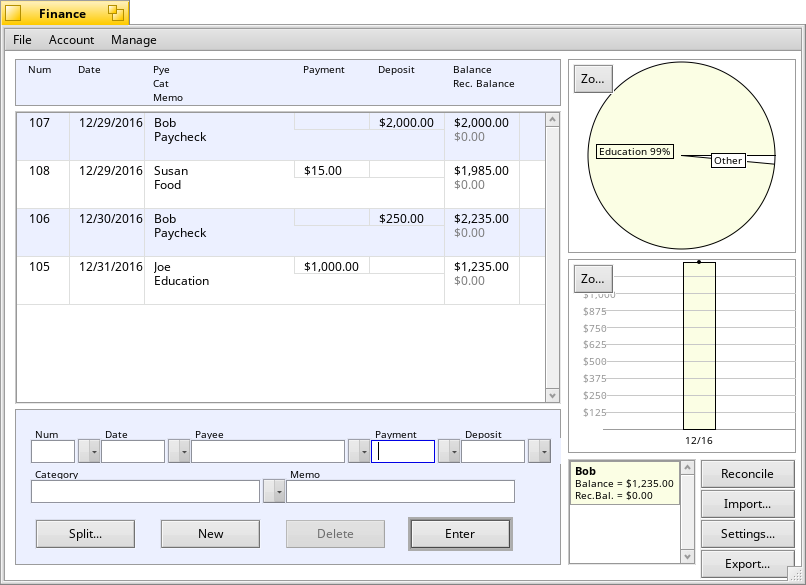Click the Education category text in list
Viewport: 806px width, 585px height.
[x=181, y=281]
